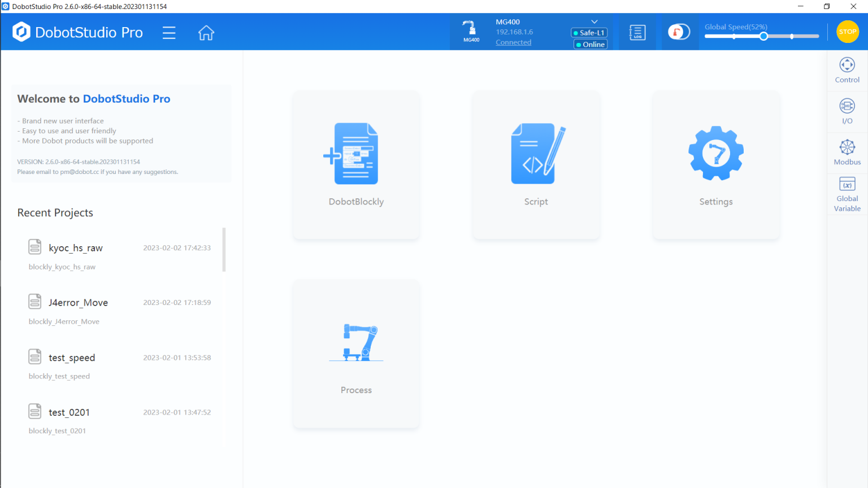Open the Modbus panel

pos(847,152)
